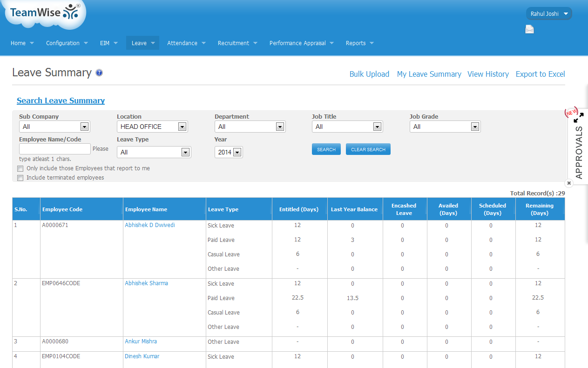Click the help icon beside Leave Summary
The image size is (588, 368).
[x=99, y=73]
